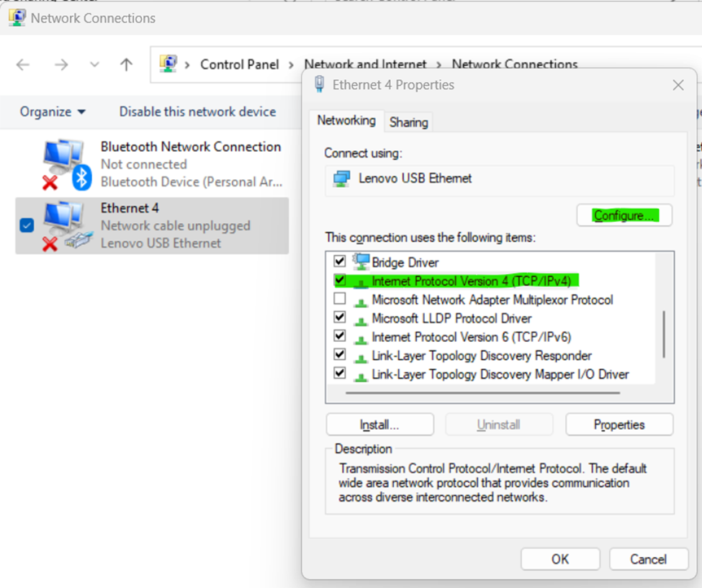702x588 pixels.
Task: Select the Networking tab
Action: pos(346,121)
